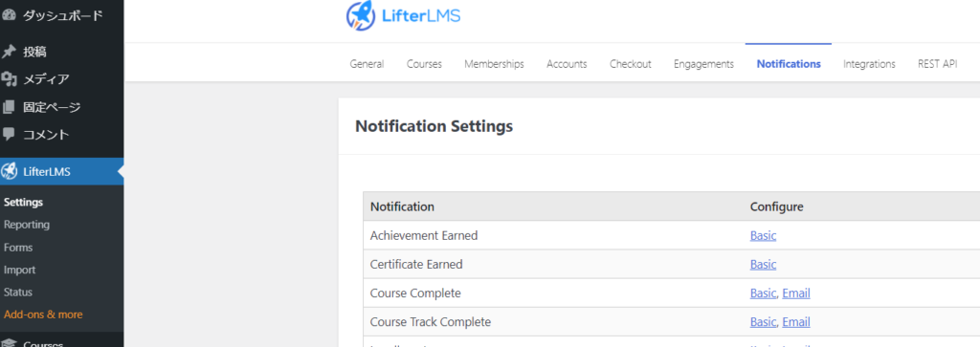Click the Course Complete row label
Image resolution: width=980 pixels, height=347 pixels.
click(415, 293)
